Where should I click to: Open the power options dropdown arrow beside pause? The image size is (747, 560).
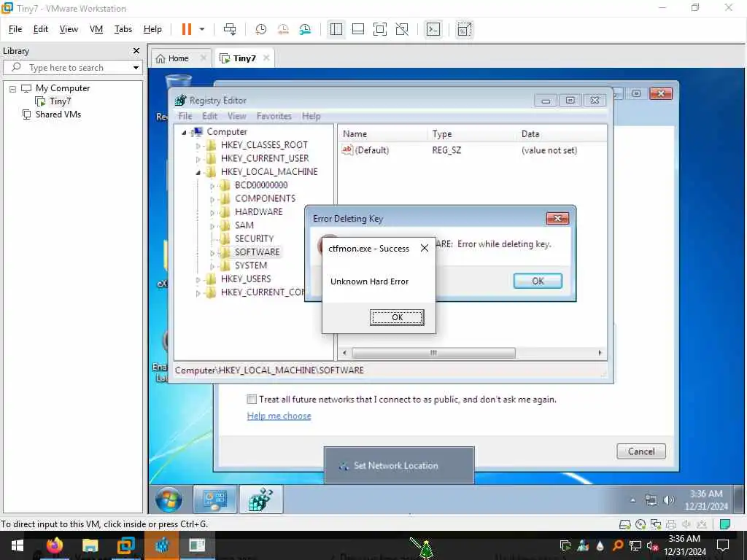click(x=202, y=29)
